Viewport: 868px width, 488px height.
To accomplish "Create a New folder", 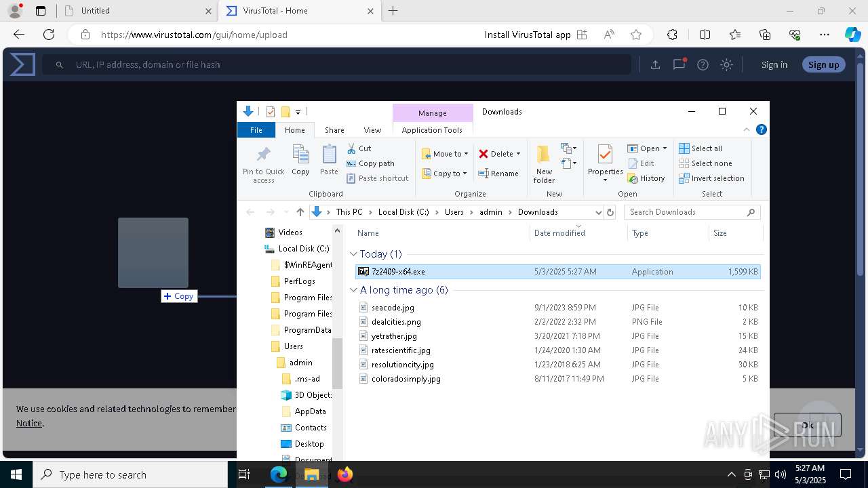I will (x=544, y=164).
